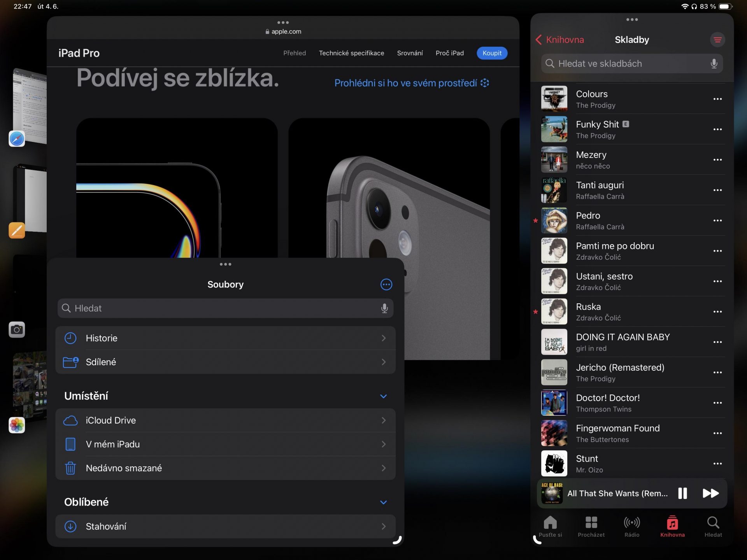Switch to the Procházet tab
The width and height of the screenshot is (747, 560).
click(x=591, y=527)
